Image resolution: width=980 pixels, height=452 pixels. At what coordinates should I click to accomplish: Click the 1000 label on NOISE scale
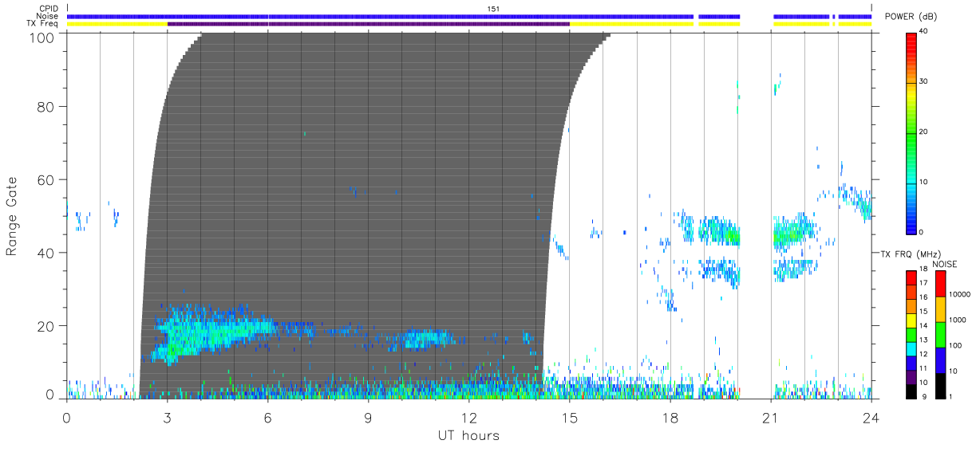958,320
